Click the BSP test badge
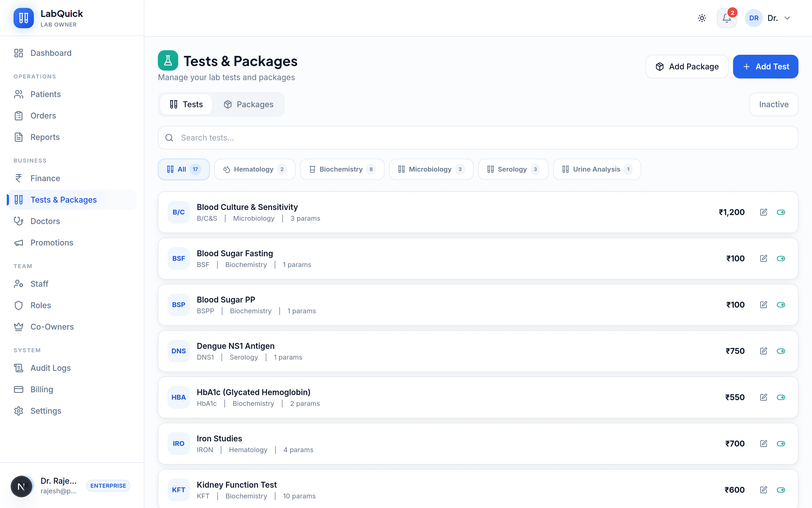The height and width of the screenshot is (508, 812). pos(178,305)
